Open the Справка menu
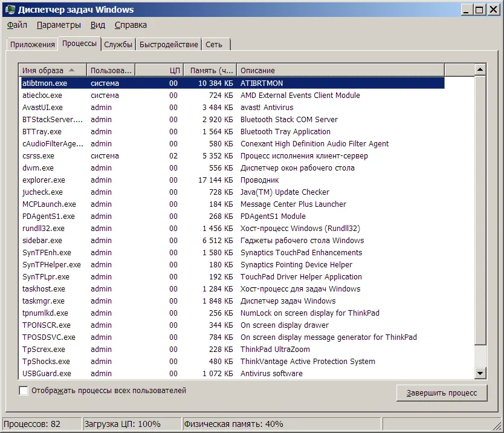The height and width of the screenshot is (433, 504). point(131,25)
